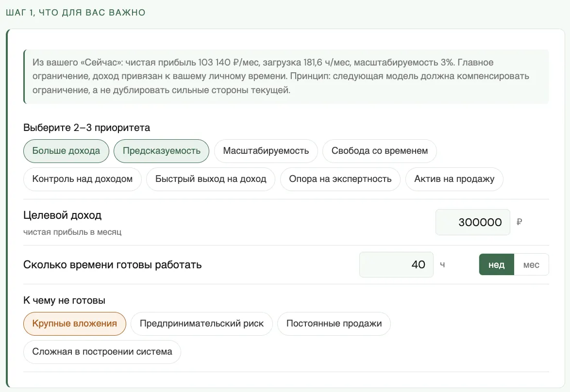Select the «Свобода со временем» priority chip
This screenshot has height=392, width=570.
pyautogui.click(x=380, y=151)
